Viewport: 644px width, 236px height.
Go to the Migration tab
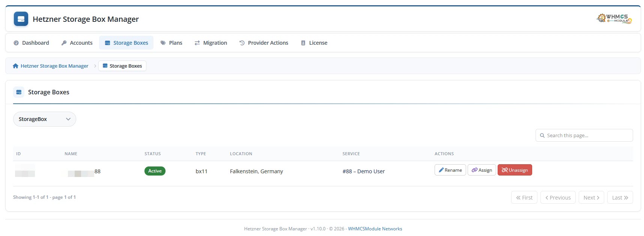[211, 43]
